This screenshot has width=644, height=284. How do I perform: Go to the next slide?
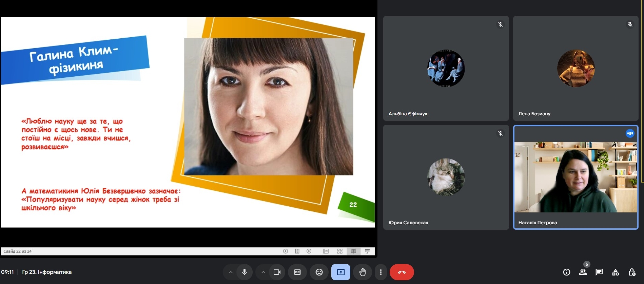coord(309,251)
